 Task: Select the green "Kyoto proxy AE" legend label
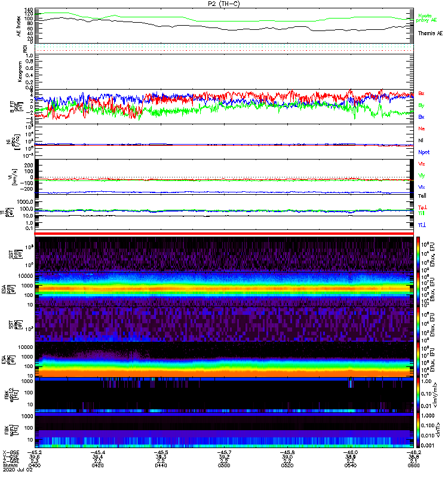[426, 18]
